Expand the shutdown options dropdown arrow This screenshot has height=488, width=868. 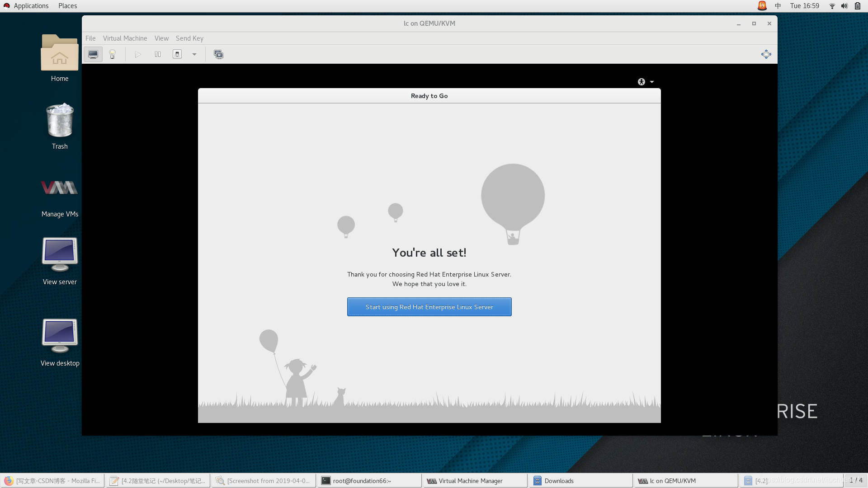(x=194, y=54)
